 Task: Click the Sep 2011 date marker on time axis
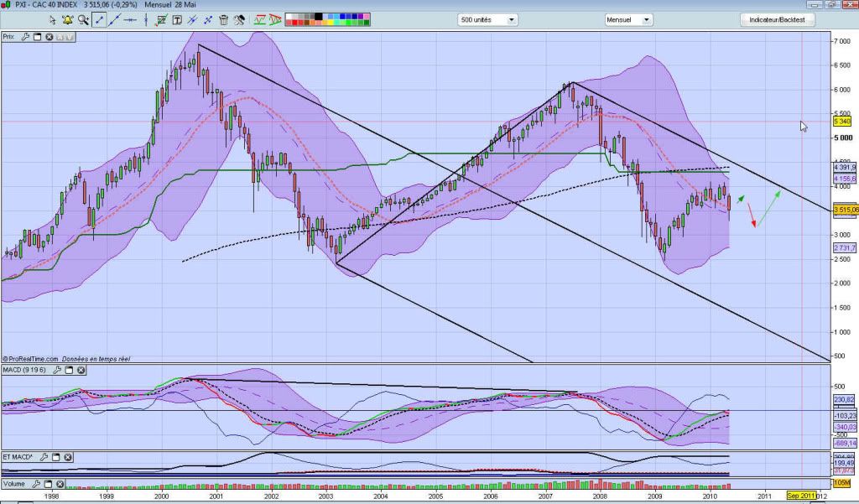[801, 496]
